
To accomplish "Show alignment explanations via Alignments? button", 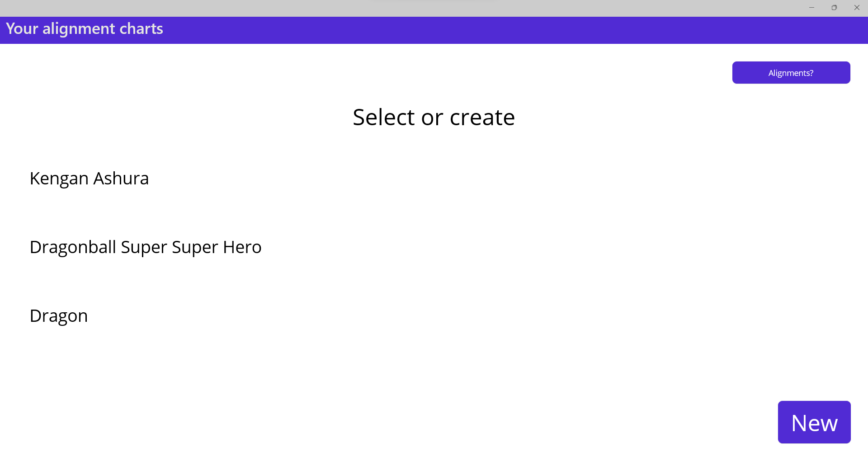I will coord(791,73).
